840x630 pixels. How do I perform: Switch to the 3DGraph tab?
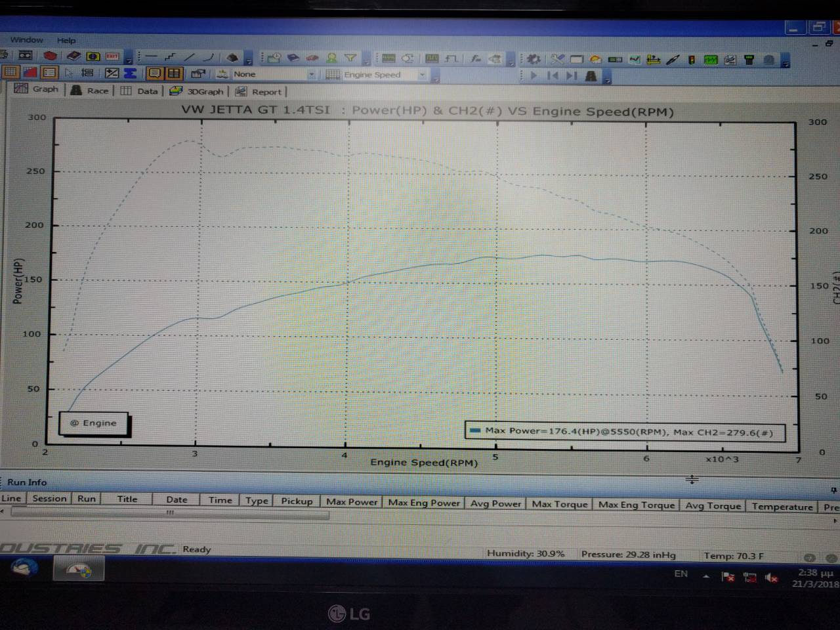click(197, 91)
